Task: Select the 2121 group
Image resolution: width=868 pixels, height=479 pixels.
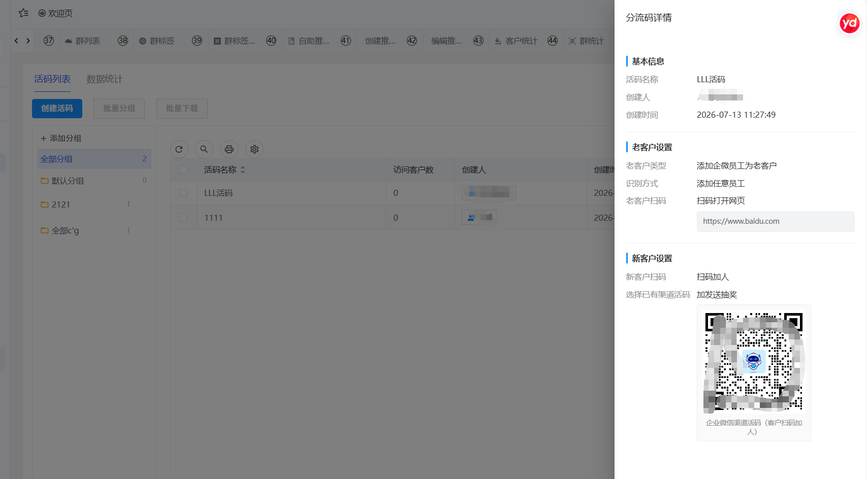Action: pyautogui.click(x=94, y=204)
